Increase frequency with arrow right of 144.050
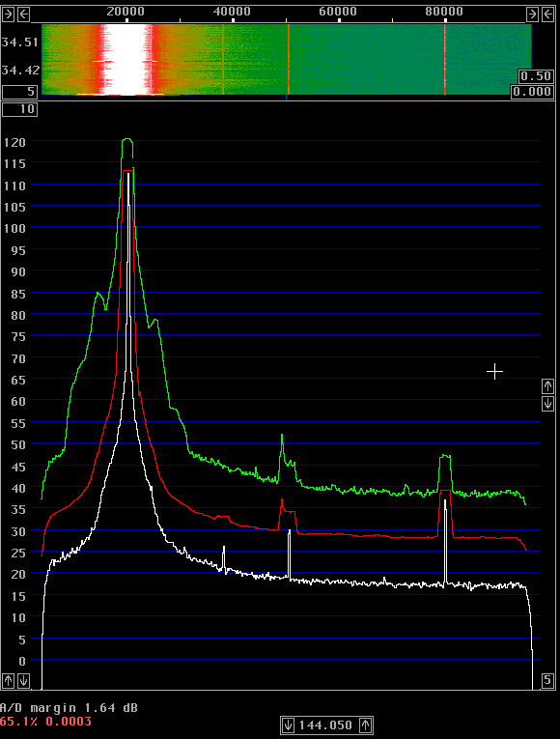The width and height of the screenshot is (560, 739). coord(366,725)
